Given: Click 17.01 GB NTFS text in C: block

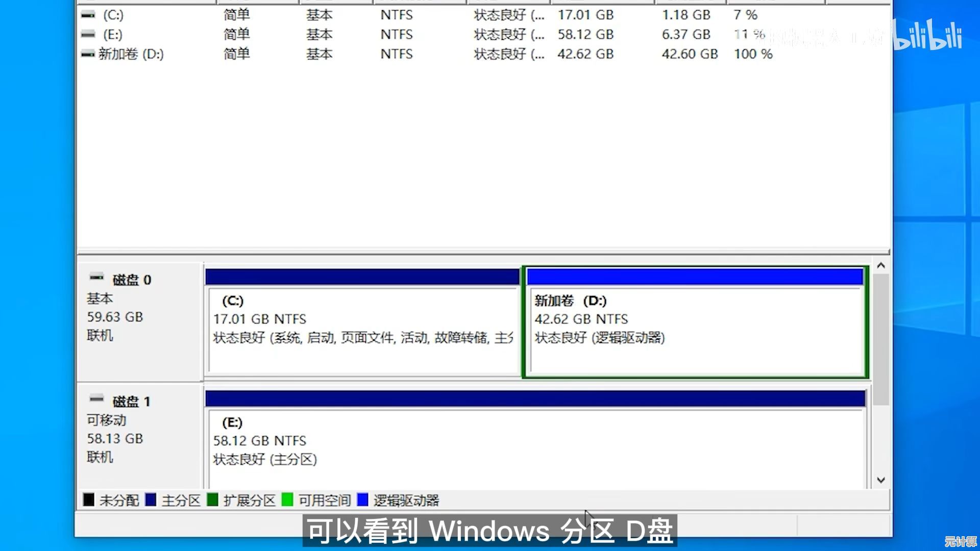Looking at the screenshot, I should [x=260, y=319].
